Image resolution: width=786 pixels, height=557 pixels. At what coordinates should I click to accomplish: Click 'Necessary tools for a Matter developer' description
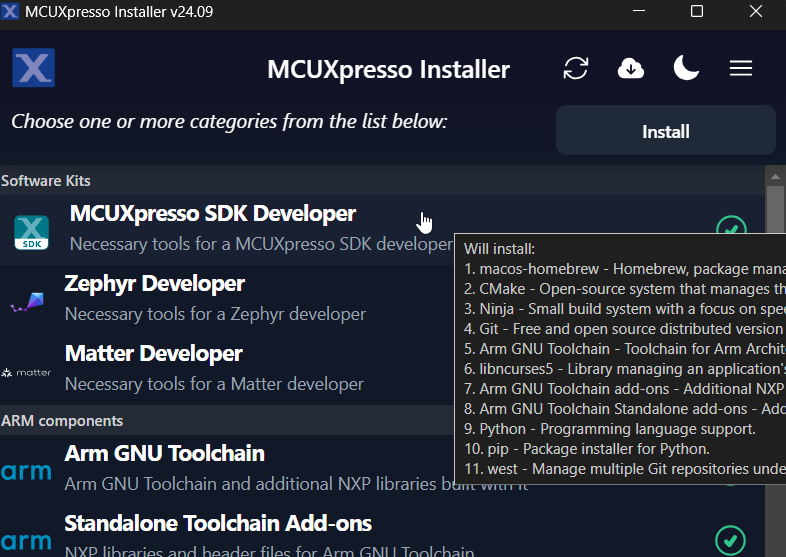[x=214, y=384]
